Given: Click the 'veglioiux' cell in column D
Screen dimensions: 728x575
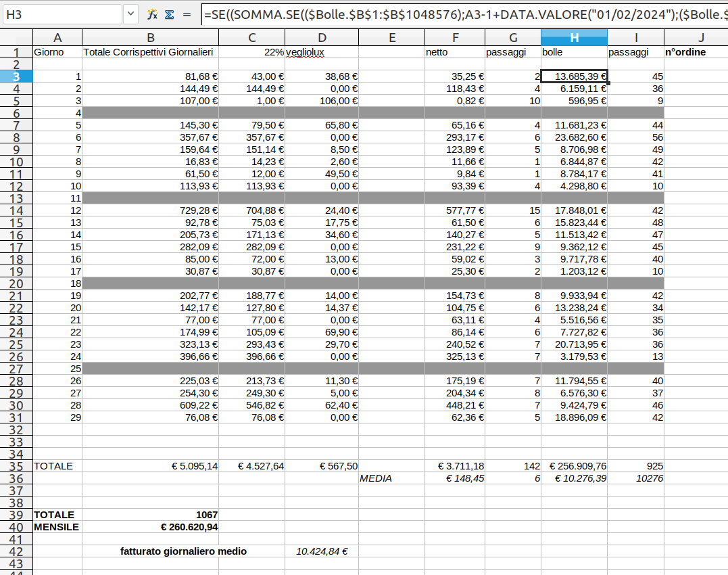Looking at the screenshot, I should pos(321,52).
